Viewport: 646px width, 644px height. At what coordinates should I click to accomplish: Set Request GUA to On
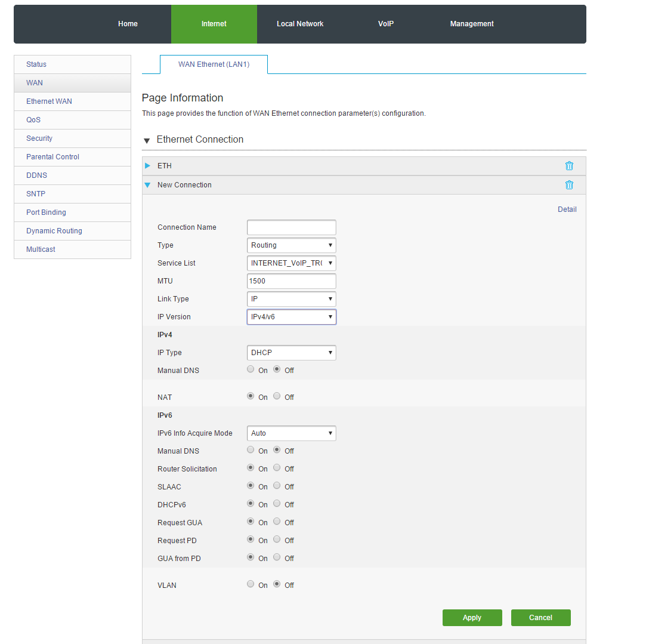coord(251,521)
